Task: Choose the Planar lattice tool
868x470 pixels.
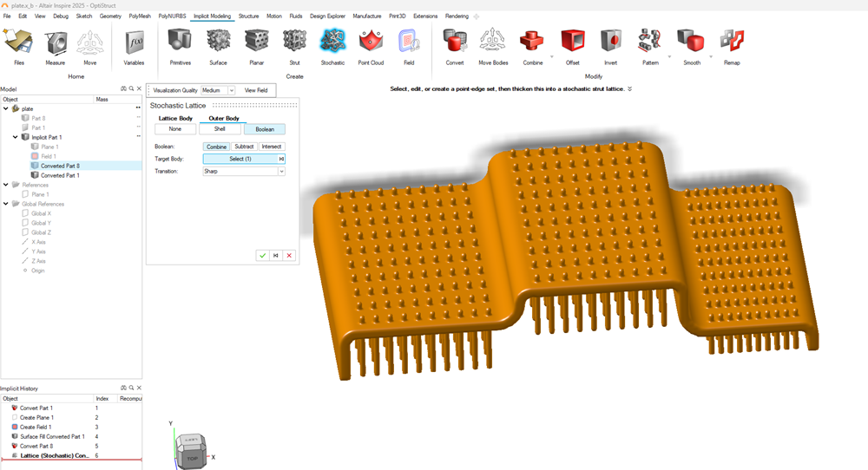Action: click(x=256, y=42)
